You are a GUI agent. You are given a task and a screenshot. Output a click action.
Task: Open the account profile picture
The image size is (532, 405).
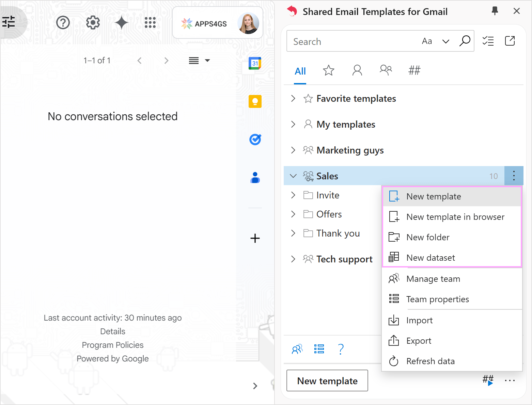(248, 23)
